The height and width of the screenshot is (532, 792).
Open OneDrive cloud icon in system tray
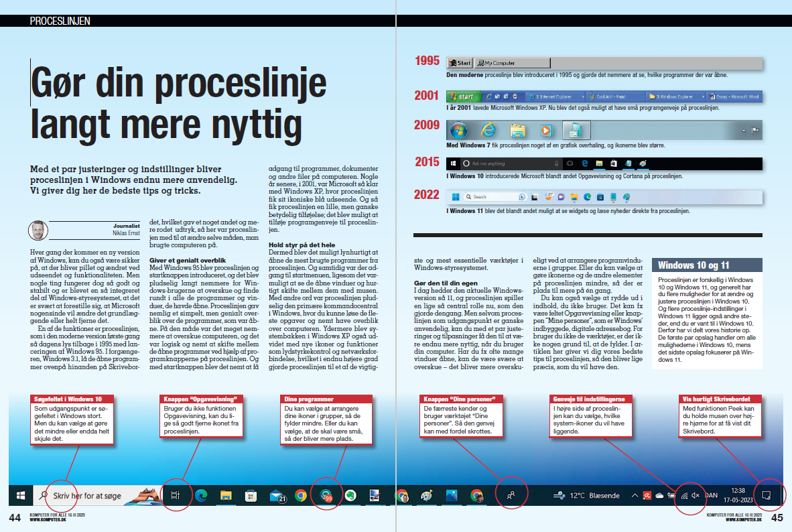659,496
